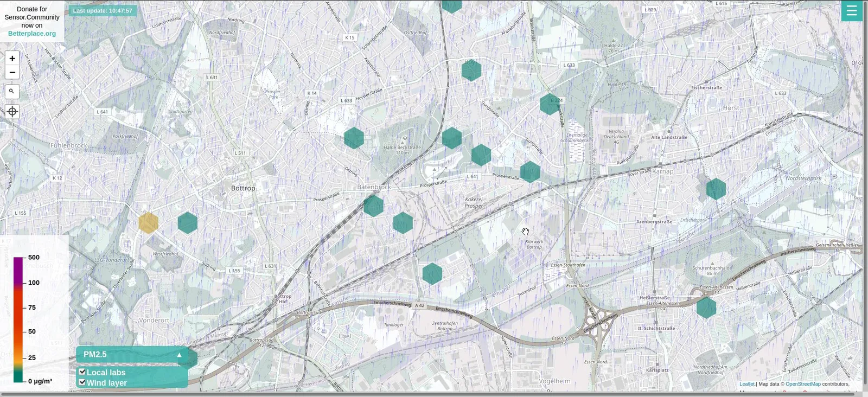The width and height of the screenshot is (868, 397).
Task: Select hexagon sensor at B 224 label
Action: (x=550, y=104)
